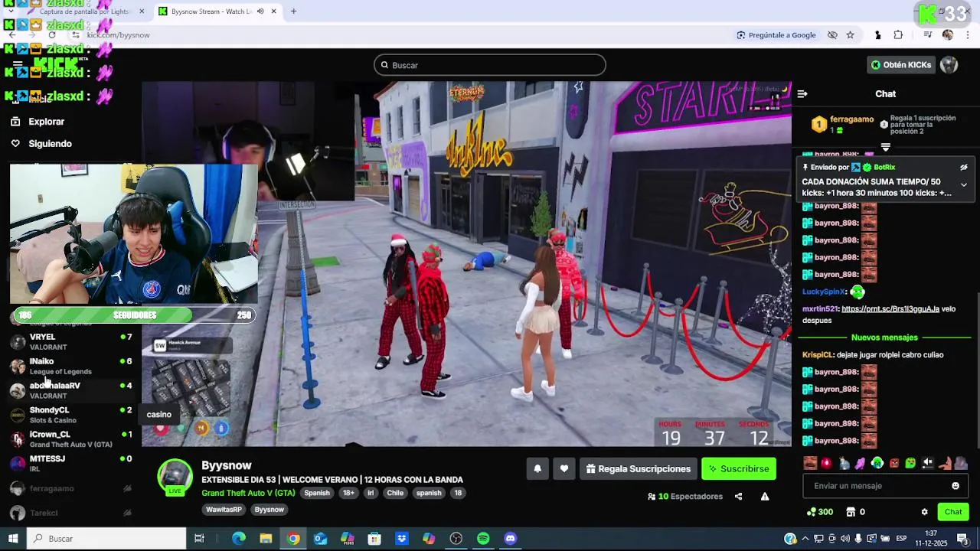
Task: Open the prnt.sc link in chat
Action: tap(890, 308)
